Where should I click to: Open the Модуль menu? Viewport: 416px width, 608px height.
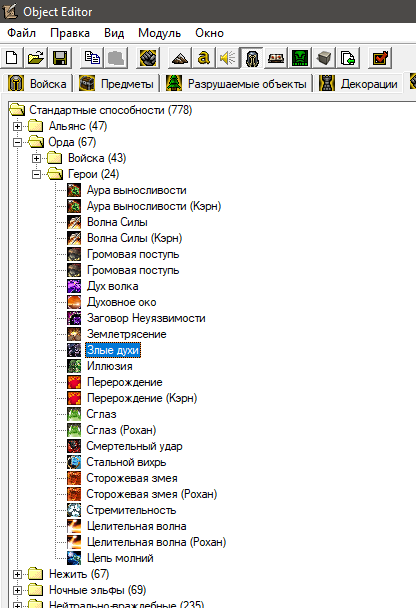(159, 33)
